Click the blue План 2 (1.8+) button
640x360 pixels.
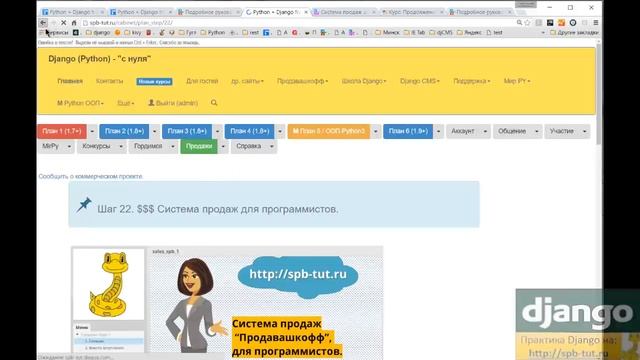(x=124, y=131)
